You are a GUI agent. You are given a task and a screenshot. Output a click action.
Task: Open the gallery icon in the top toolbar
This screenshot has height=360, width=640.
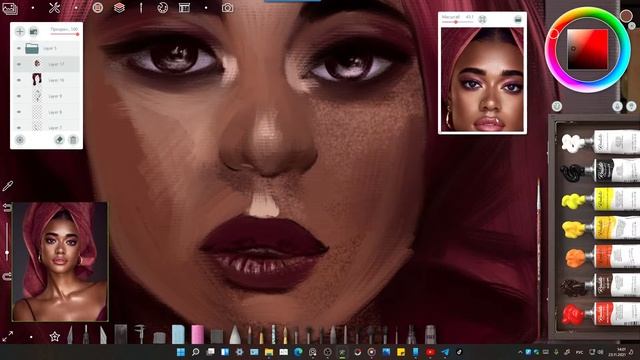9,8
